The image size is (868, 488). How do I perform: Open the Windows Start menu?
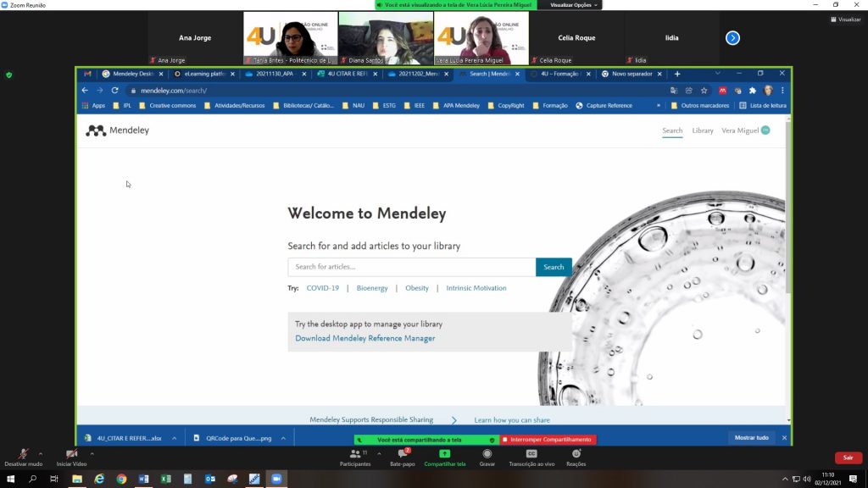tap(10, 479)
